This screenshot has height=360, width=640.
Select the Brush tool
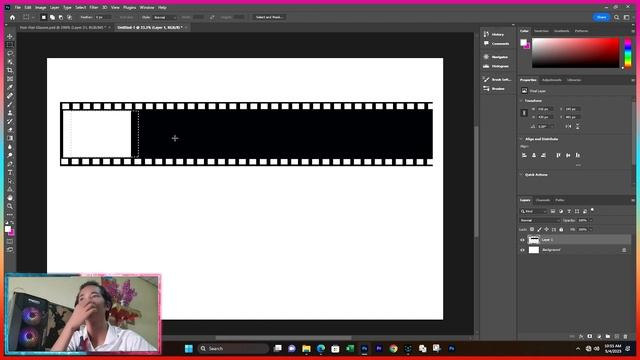(10, 104)
